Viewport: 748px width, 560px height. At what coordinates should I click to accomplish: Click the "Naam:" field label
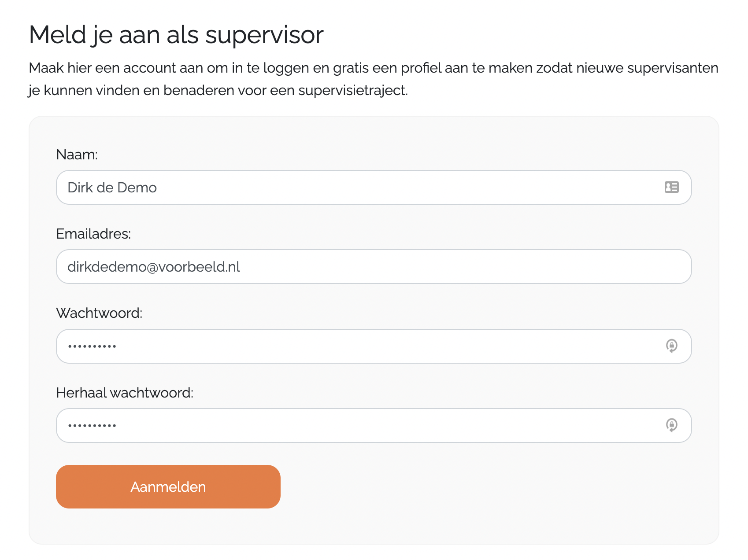(77, 155)
